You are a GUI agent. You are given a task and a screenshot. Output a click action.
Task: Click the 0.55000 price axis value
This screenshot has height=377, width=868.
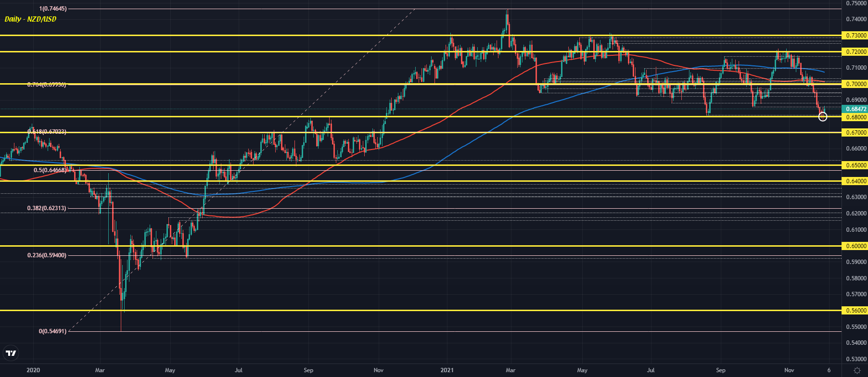[x=856, y=327]
